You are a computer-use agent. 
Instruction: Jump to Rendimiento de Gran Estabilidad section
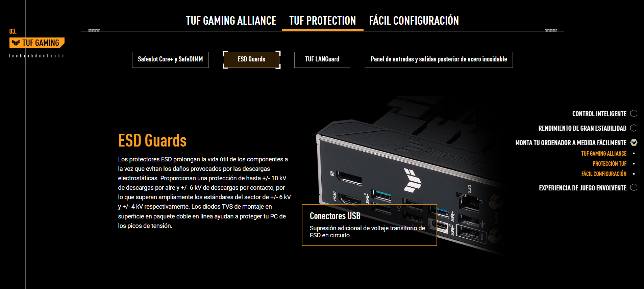(583, 128)
